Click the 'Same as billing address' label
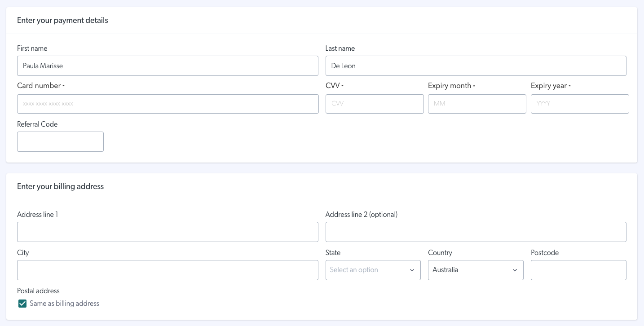The height and width of the screenshot is (326, 644). [x=64, y=304]
